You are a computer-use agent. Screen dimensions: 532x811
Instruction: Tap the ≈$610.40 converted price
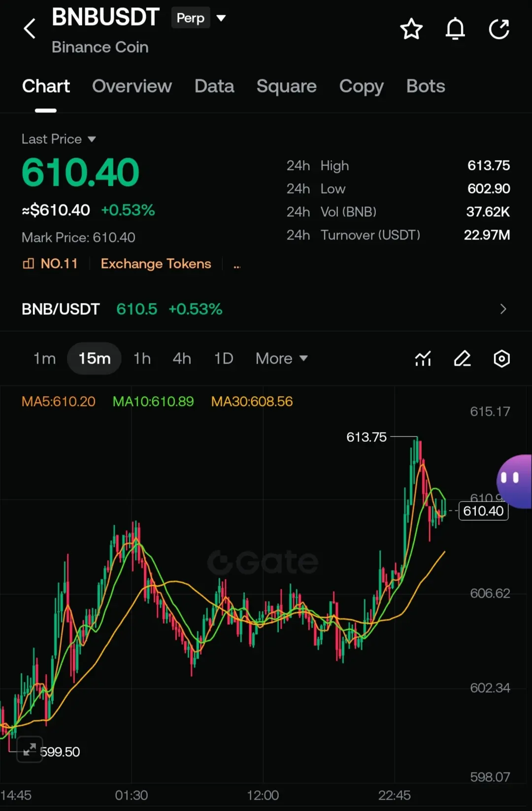click(56, 210)
